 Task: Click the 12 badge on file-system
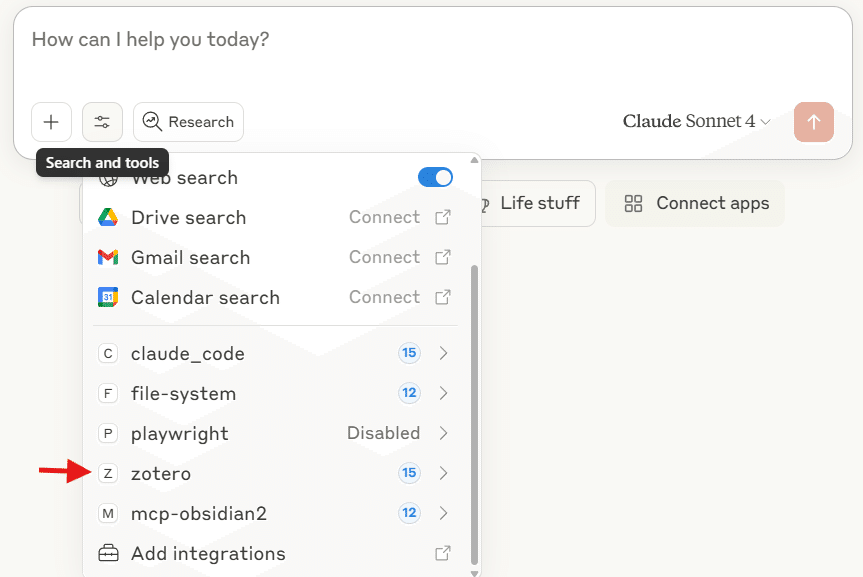(x=409, y=393)
